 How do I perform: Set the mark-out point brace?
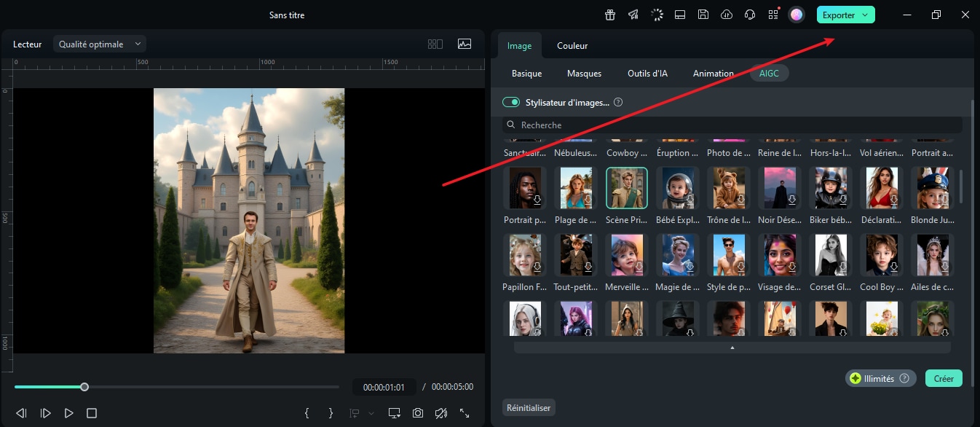[331, 413]
